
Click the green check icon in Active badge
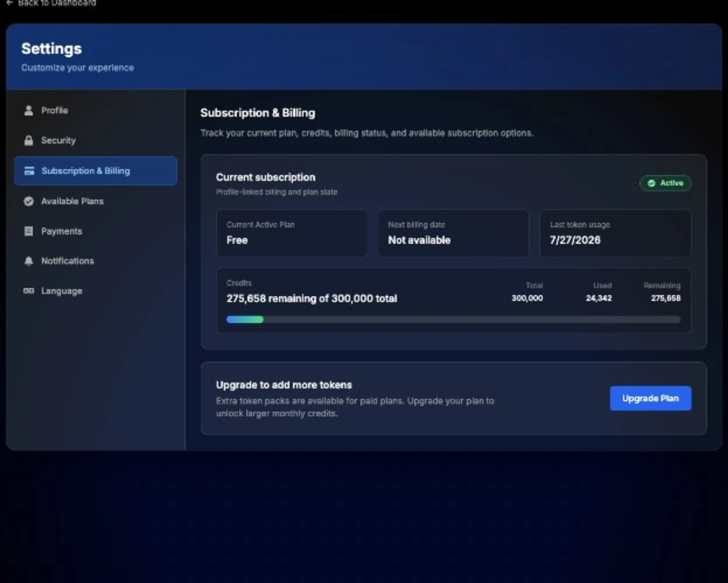(651, 183)
